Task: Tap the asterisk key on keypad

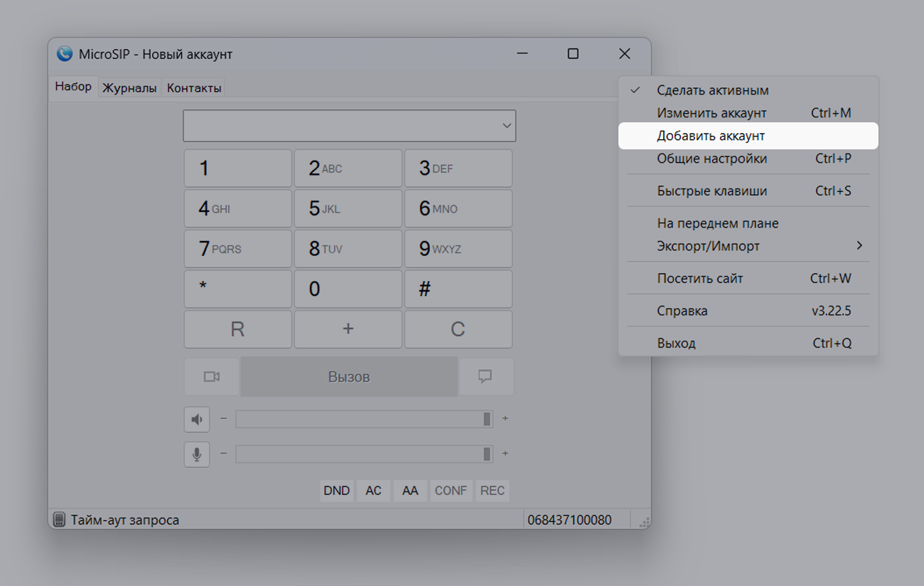Action: [238, 289]
